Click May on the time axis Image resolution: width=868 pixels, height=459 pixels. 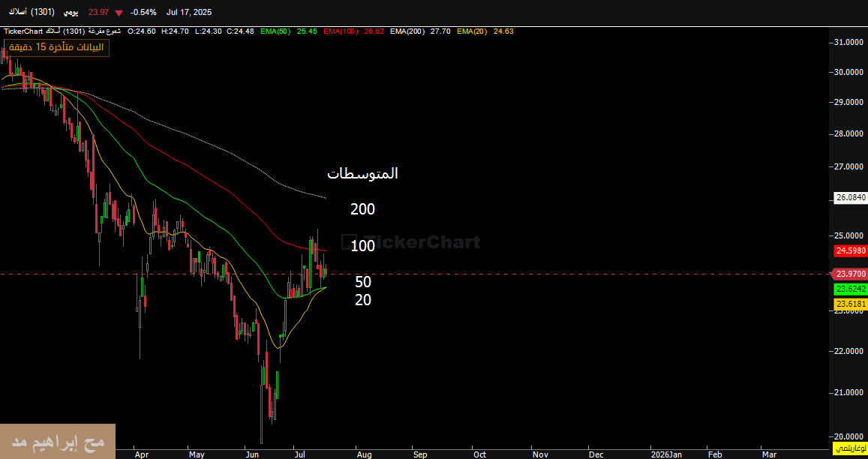tap(197, 454)
